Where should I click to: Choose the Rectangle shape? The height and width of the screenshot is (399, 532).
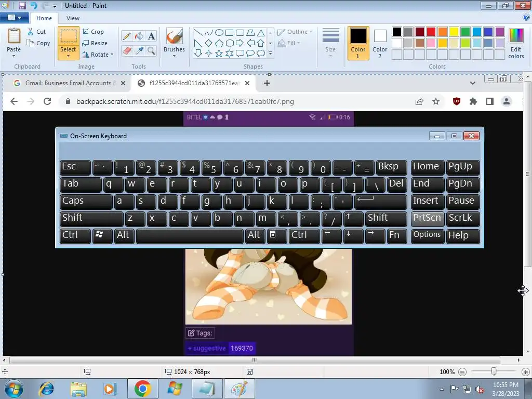coord(229,33)
